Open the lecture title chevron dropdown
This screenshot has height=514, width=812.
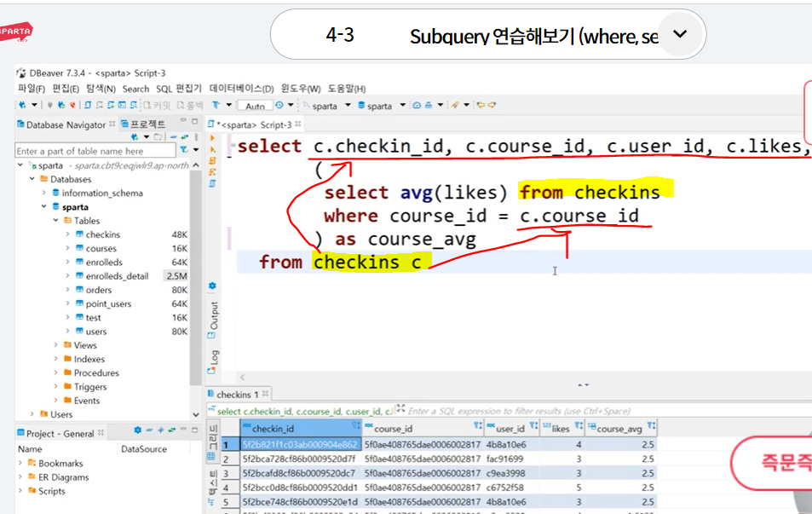pos(679,34)
